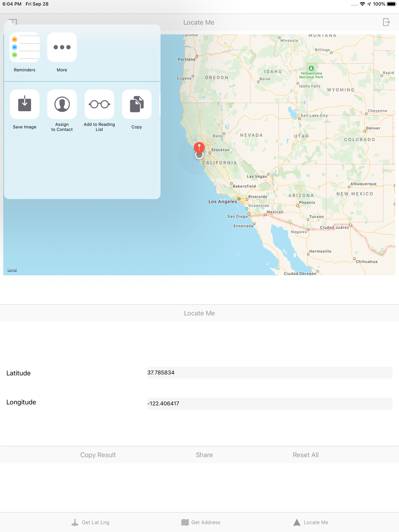Select Assign to Contact action

tap(62, 104)
